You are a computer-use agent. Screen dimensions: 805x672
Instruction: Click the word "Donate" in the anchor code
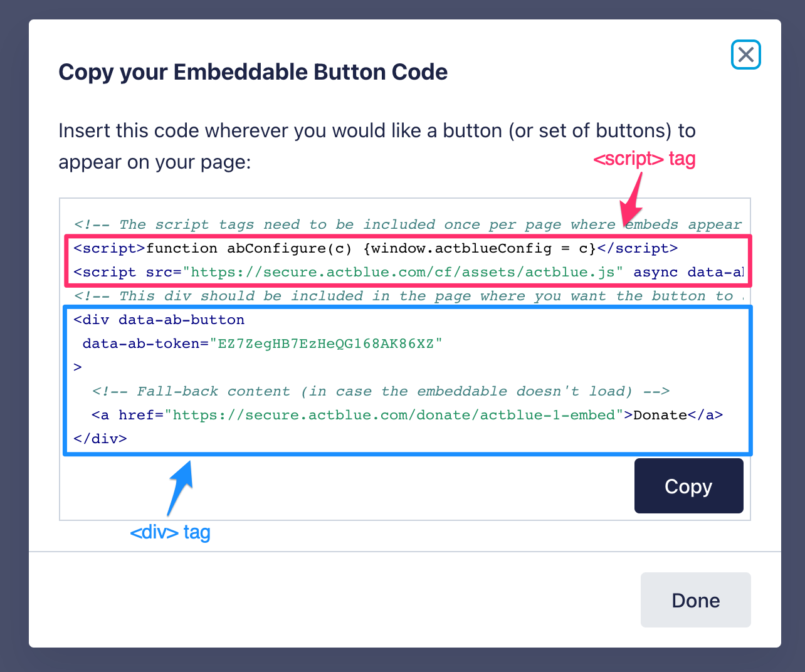[x=660, y=415]
